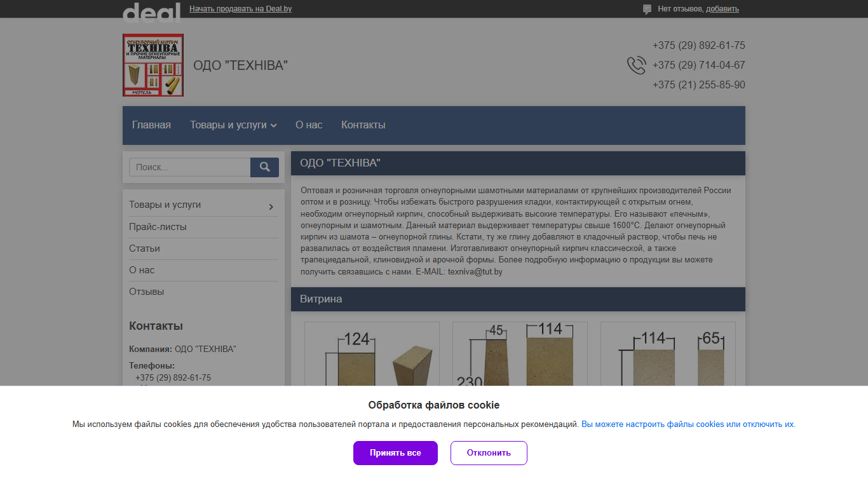The height and width of the screenshot is (488, 868).
Task: Accept all cookies with 'Принять все'
Action: point(395,453)
